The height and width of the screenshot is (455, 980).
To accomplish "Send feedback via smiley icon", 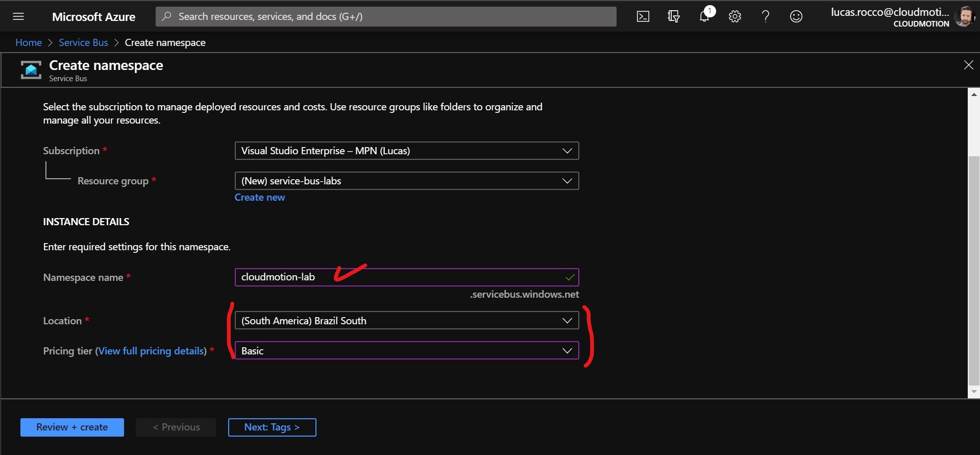I will click(796, 16).
